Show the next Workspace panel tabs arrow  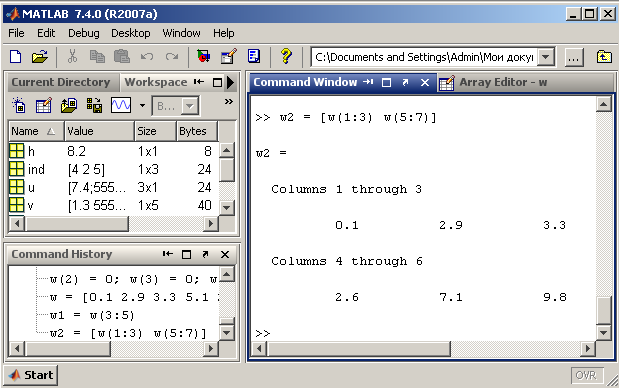pos(231,82)
